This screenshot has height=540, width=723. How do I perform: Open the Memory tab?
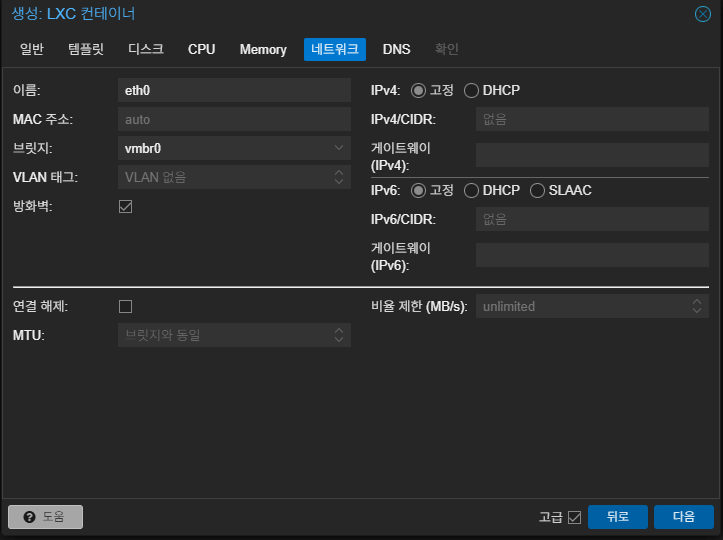pos(263,49)
